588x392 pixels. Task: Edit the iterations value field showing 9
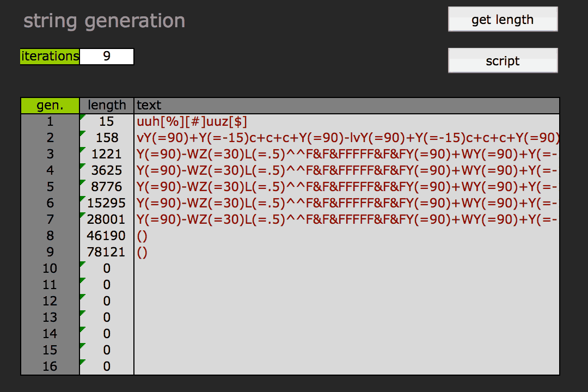107,57
